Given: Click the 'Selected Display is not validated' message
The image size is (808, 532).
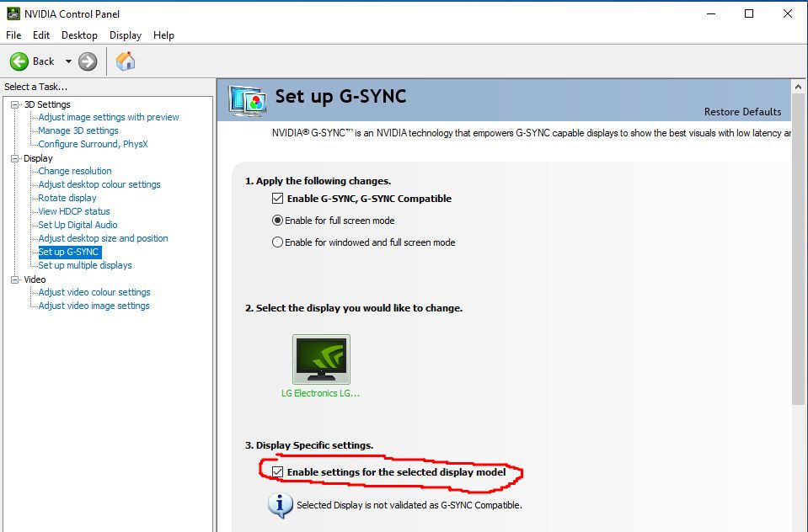Looking at the screenshot, I should pyautogui.click(x=409, y=505).
